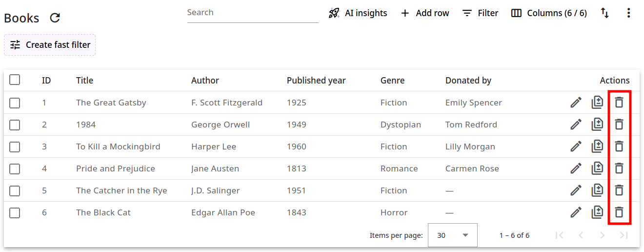Click into the Search input field
This screenshot has width=644, height=252.
click(252, 13)
